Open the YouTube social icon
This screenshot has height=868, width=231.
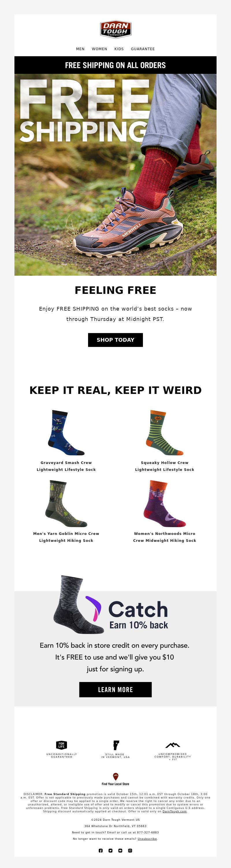click(x=120, y=850)
